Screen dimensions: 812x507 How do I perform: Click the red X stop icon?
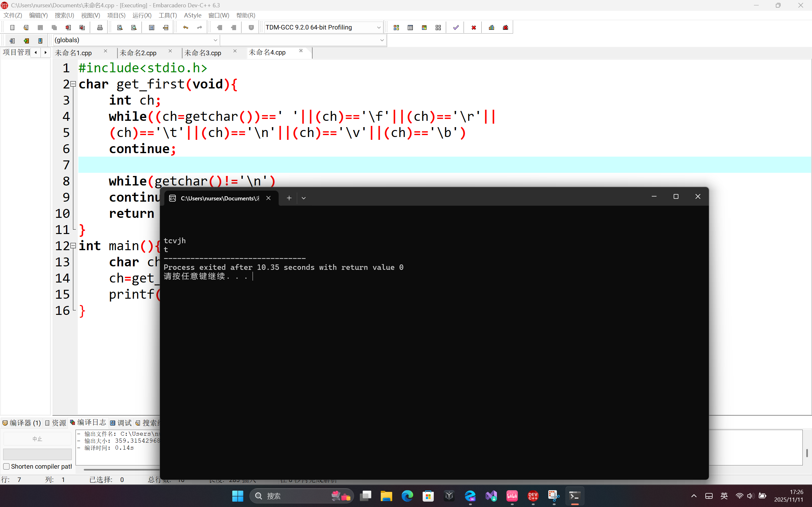coord(473,28)
